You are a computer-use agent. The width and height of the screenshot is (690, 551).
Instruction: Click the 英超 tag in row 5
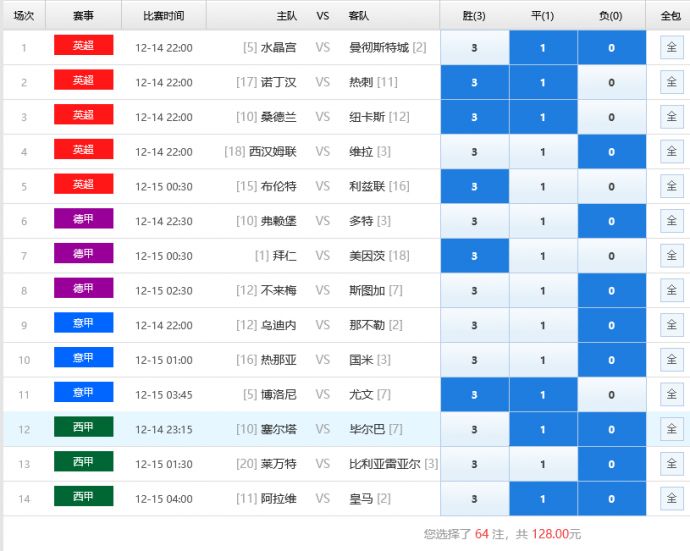click(84, 185)
